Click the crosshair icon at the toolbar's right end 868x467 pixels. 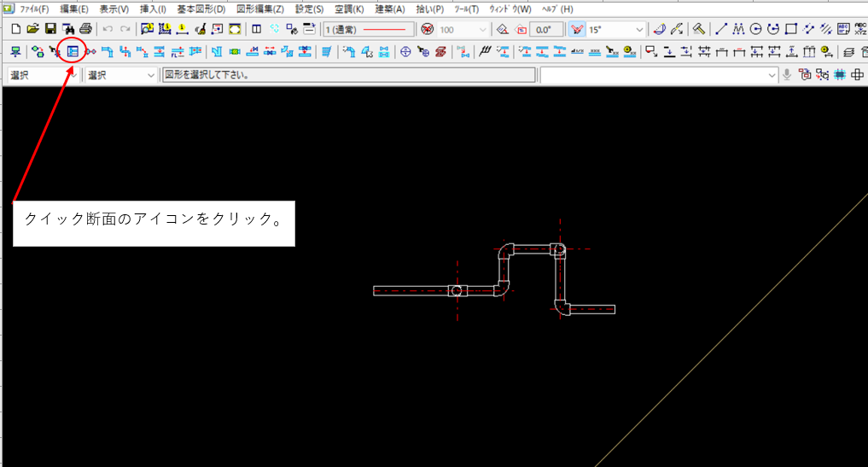pos(857,74)
